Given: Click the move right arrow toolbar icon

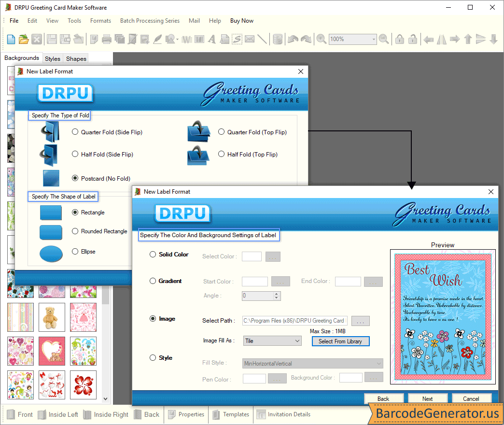Looking at the screenshot, I should pyautogui.click(x=455, y=40).
